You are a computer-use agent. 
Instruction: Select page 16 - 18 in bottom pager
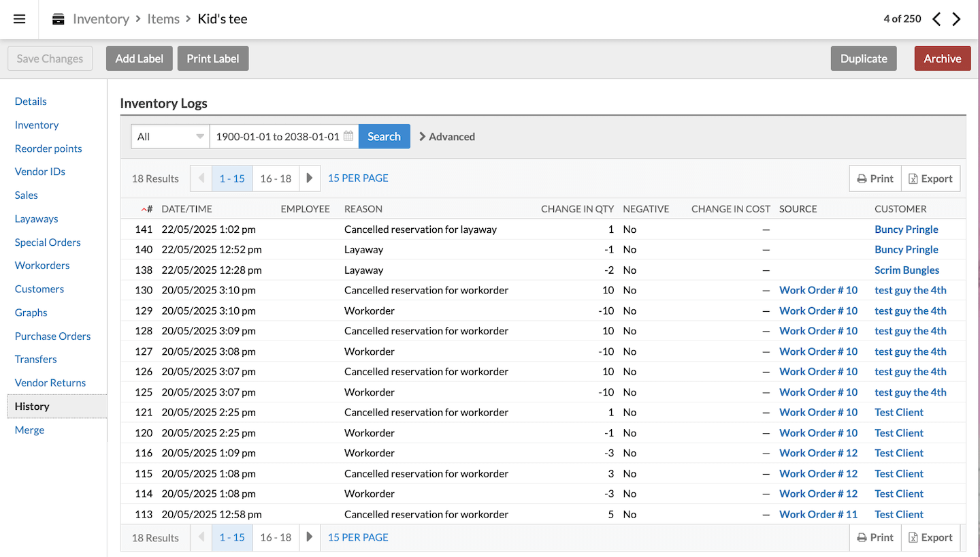[x=276, y=537]
